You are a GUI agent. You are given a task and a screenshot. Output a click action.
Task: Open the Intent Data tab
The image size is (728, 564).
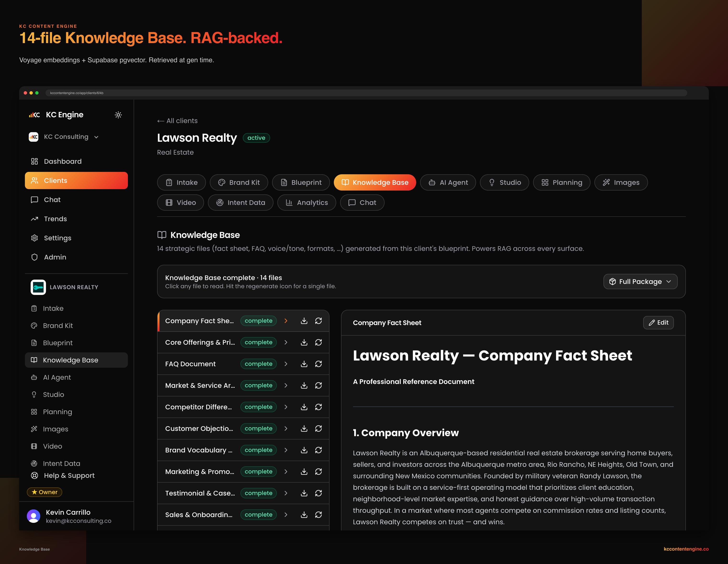[x=240, y=203]
